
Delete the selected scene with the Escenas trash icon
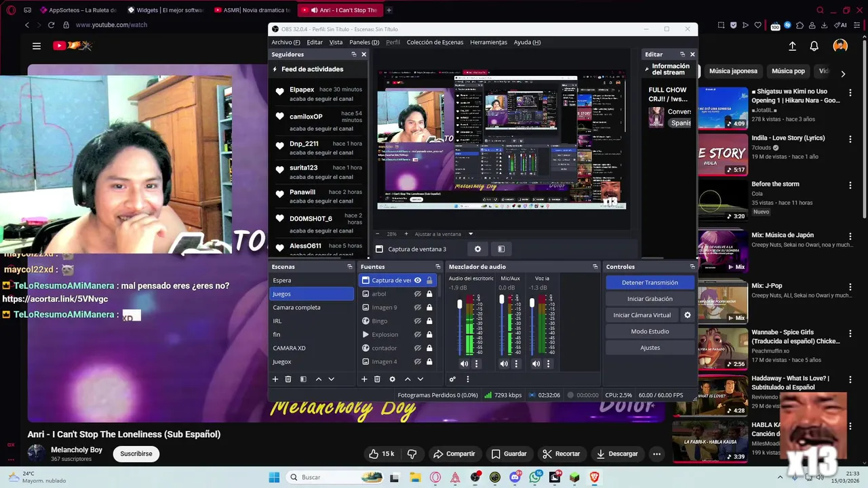(288, 379)
